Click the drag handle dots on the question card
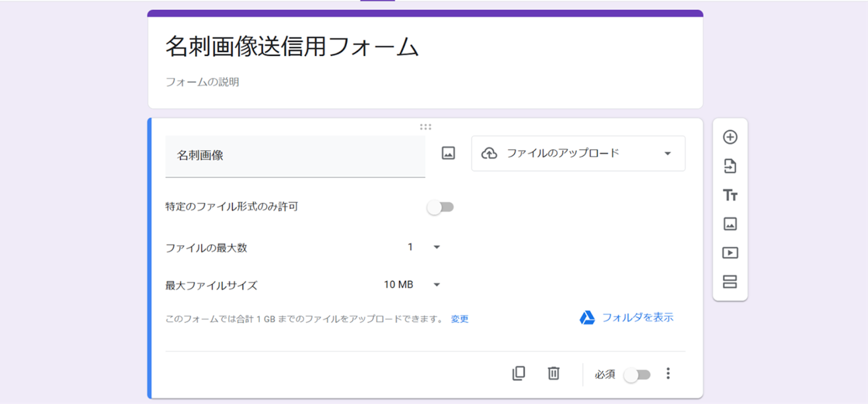 point(425,127)
